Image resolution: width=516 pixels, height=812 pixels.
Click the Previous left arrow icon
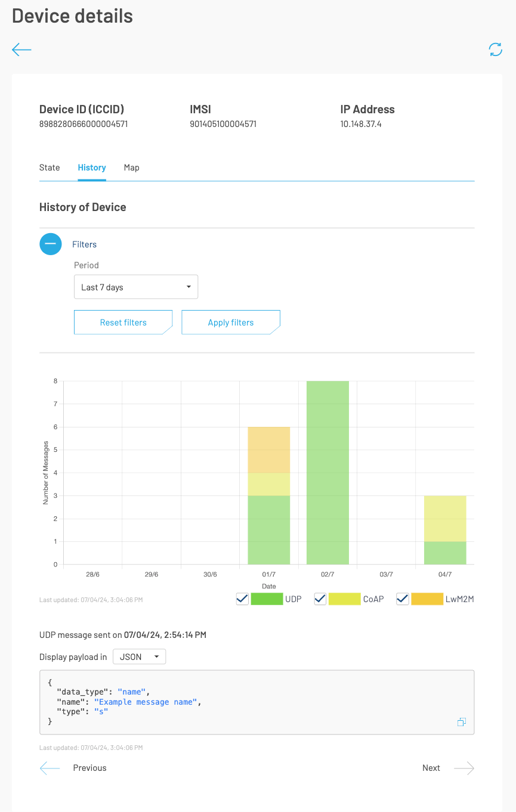50,768
